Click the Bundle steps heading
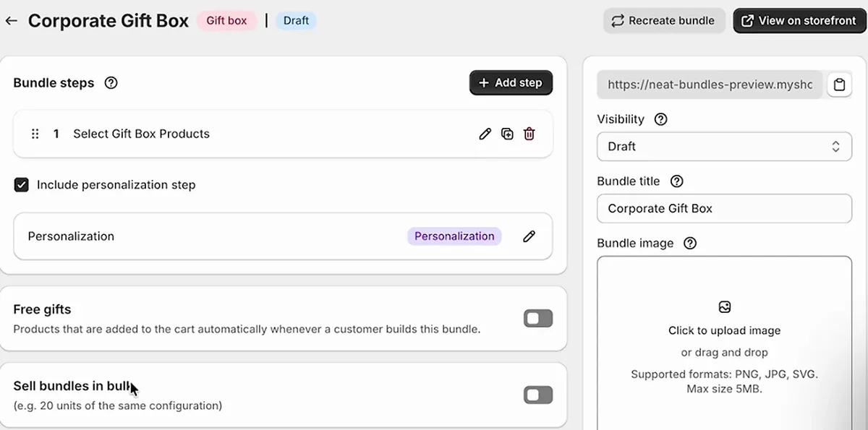This screenshot has height=430, width=868. click(x=54, y=83)
